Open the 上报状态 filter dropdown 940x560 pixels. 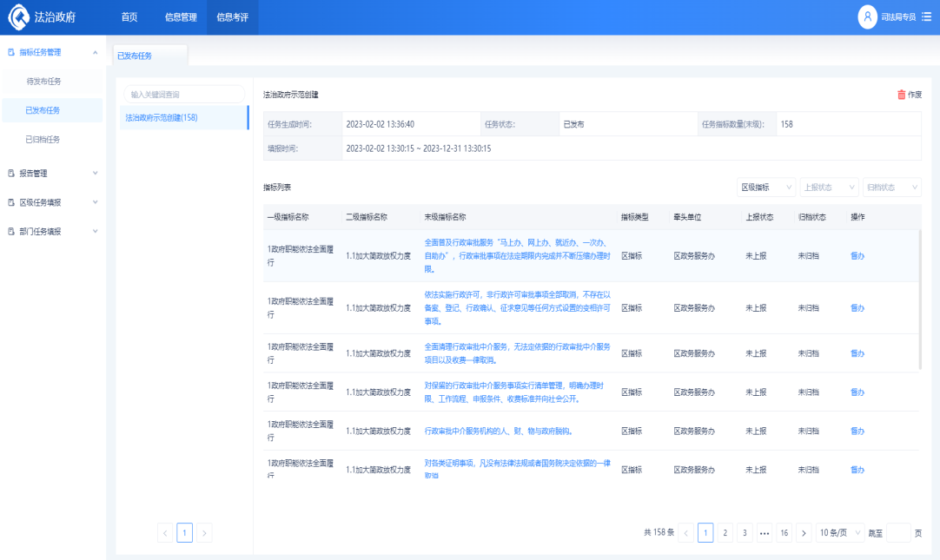coord(829,188)
